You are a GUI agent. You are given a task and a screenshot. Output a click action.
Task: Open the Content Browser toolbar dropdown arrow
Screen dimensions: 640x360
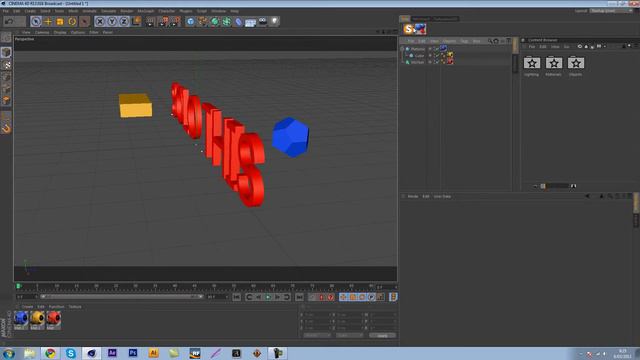[605, 47]
